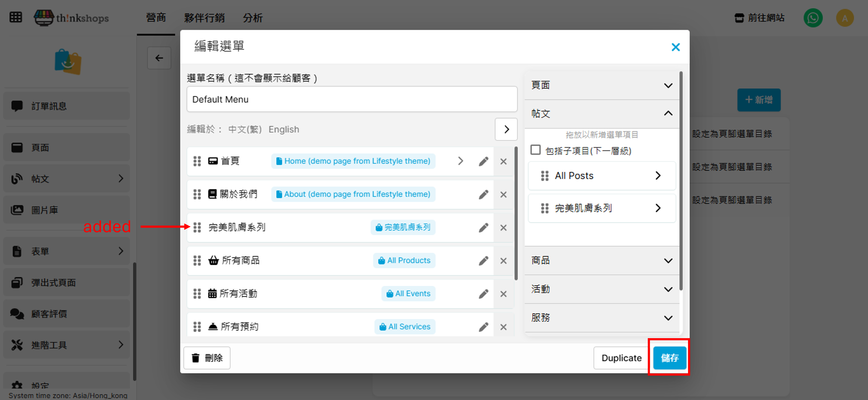Click the delete X for 所有活動
Viewport: 868px width, 400px height.
tap(503, 294)
